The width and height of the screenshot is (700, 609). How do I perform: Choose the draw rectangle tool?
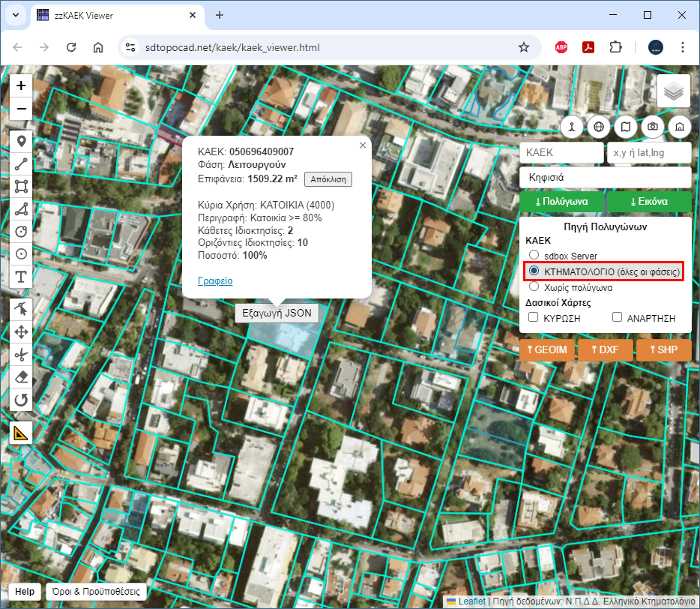(21, 186)
